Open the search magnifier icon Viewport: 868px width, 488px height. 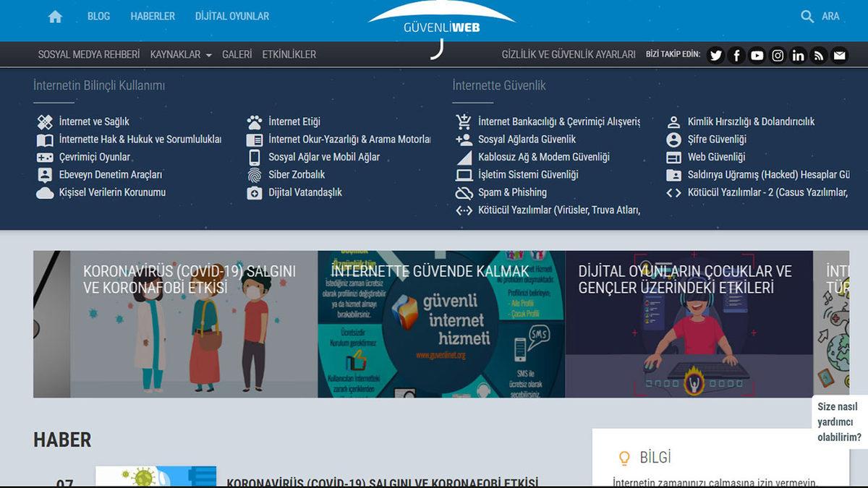point(807,16)
